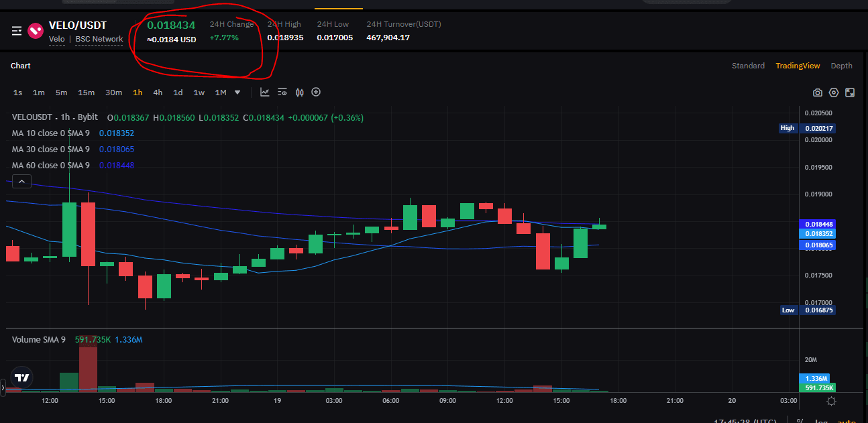Click the indicator visibility list icon
This screenshot has width=868, height=423.
tap(282, 93)
